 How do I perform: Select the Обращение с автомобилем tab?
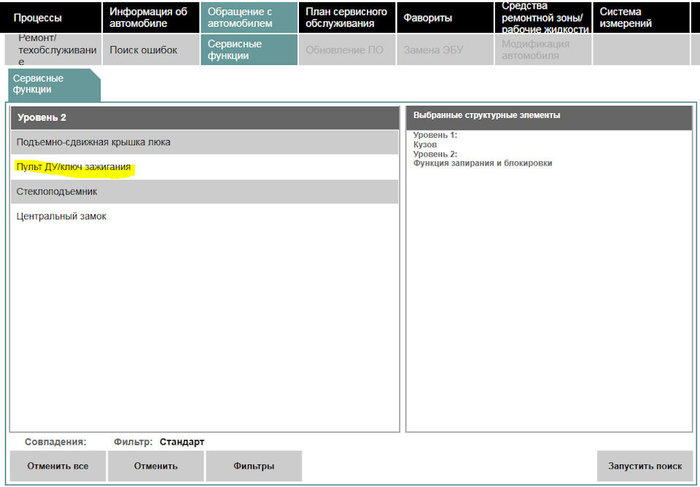pos(247,18)
